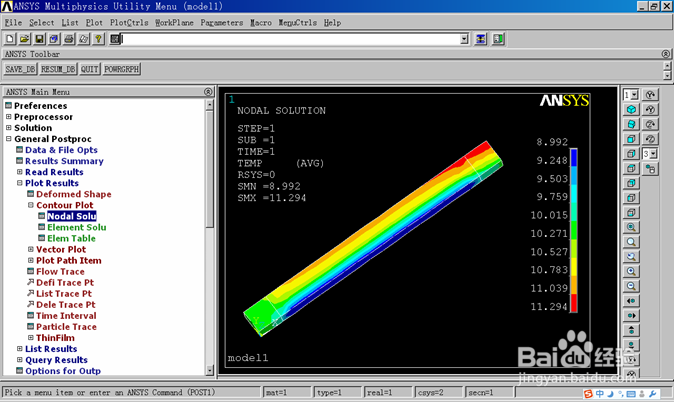
Task: Open the PlotCtrls menu
Action: [129, 22]
